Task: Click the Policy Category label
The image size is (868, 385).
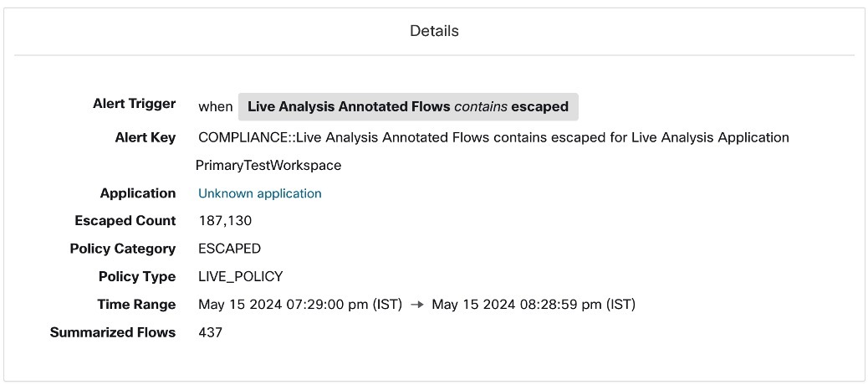Action: (123, 249)
